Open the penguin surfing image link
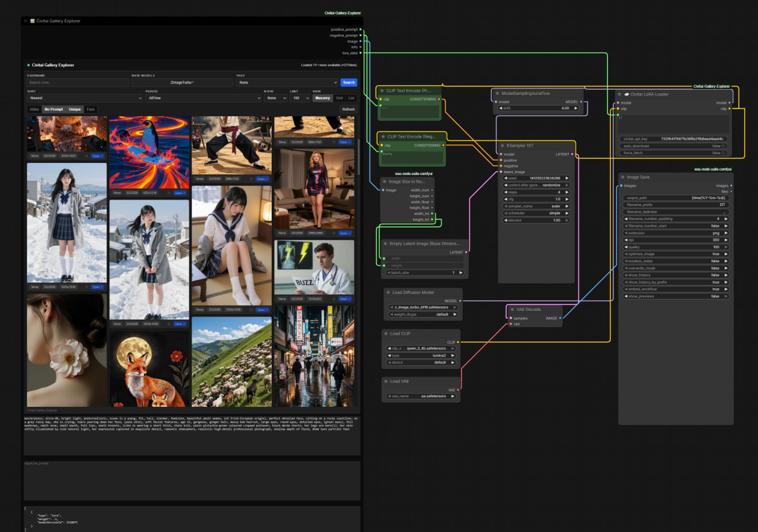Viewport: 758px width, 532px height. pos(180,193)
